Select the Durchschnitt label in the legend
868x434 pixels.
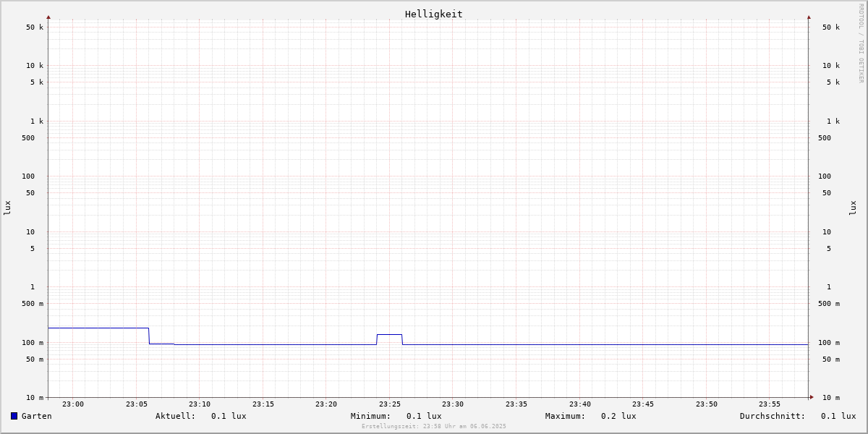tap(773, 416)
